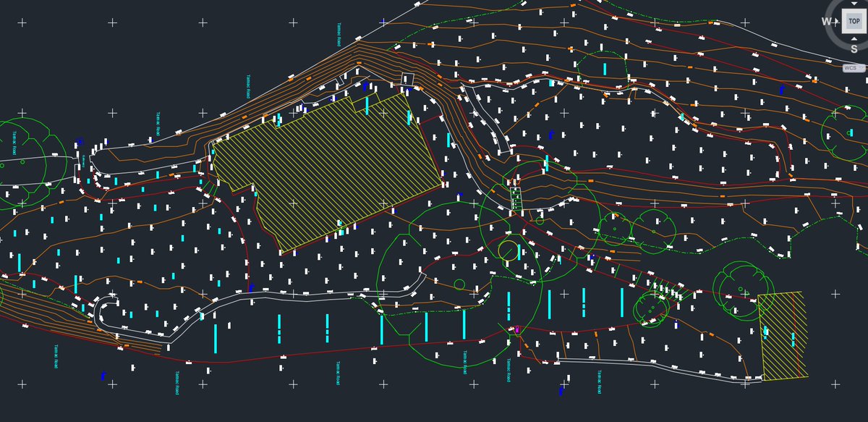
Task: Open the WCS coordinate system dropdown
Action: [x=854, y=68]
